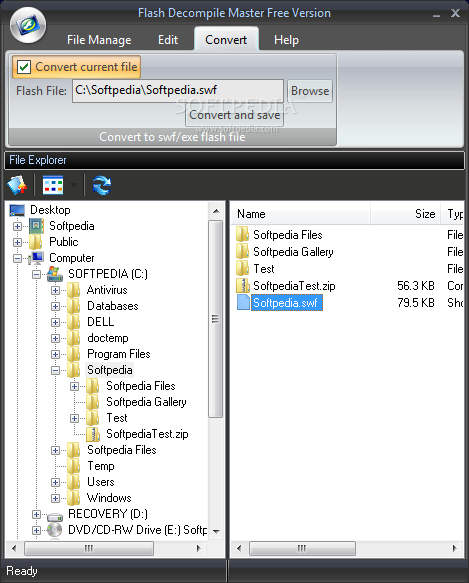Expand the Users folder node
Image resolution: width=469 pixels, height=583 pixels.
click(x=55, y=482)
